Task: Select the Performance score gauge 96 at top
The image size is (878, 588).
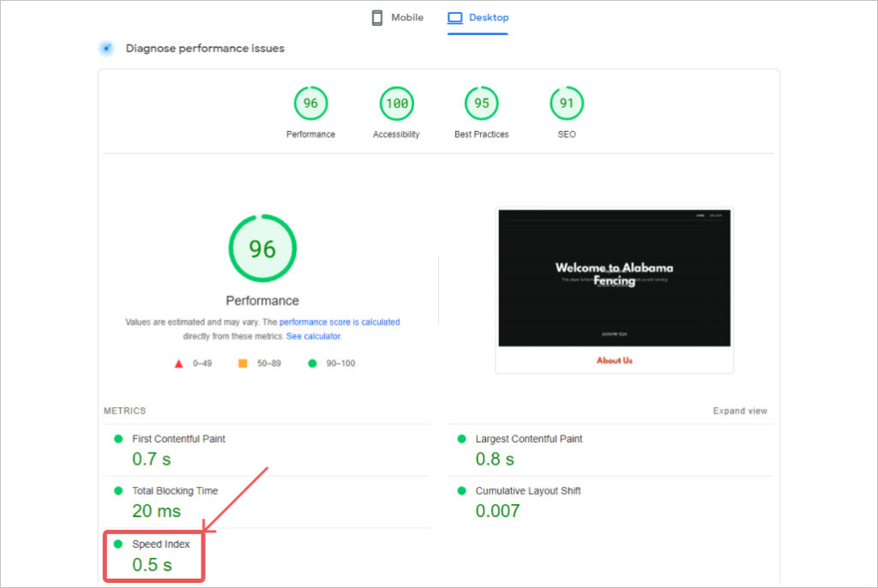Action: click(310, 104)
